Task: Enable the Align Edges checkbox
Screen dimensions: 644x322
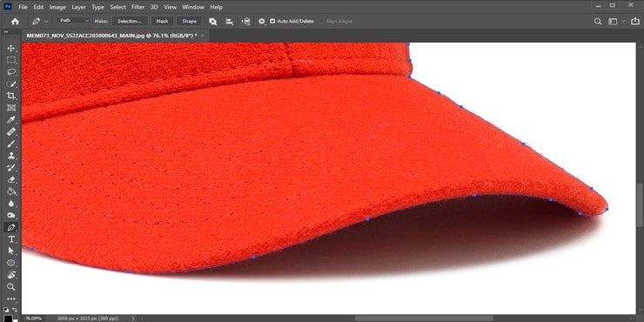Action: pyautogui.click(x=321, y=22)
